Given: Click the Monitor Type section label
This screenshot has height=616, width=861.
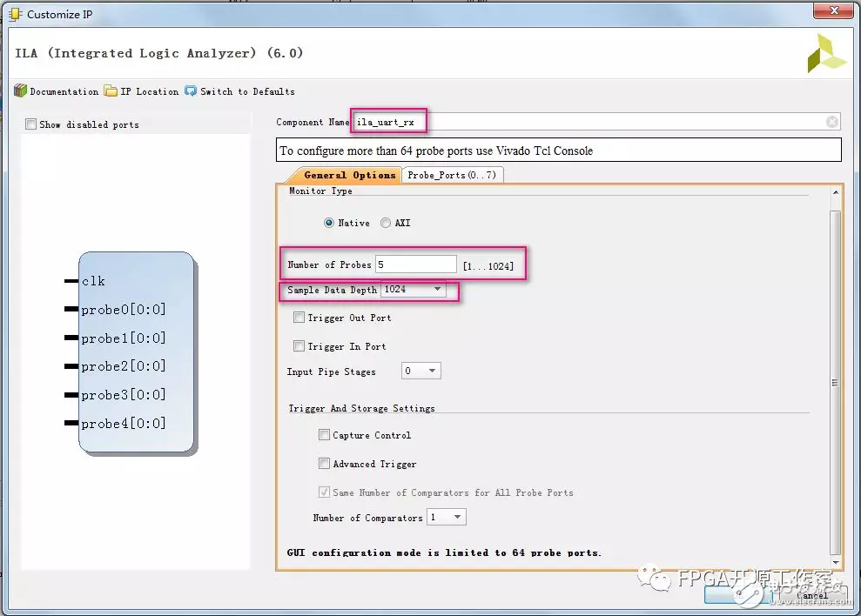Looking at the screenshot, I should [x=320, y=191].
